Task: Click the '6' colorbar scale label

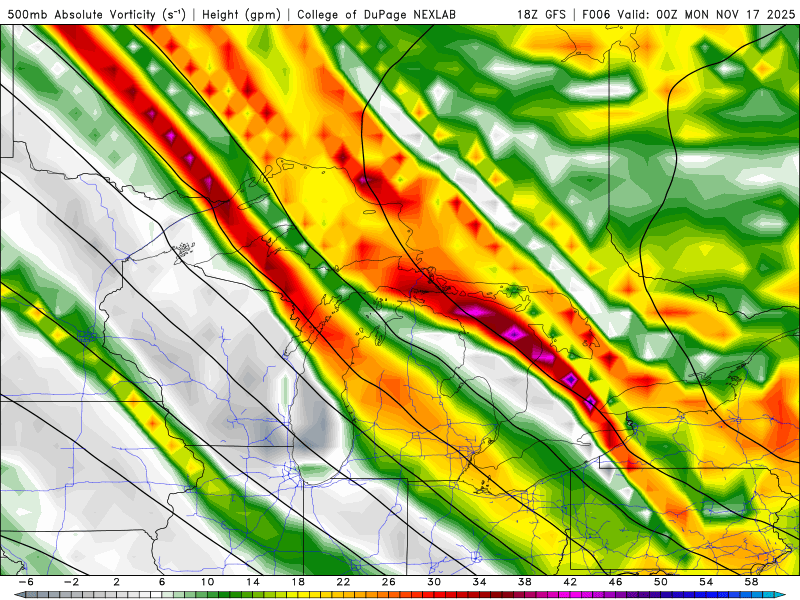Action: coord(162,582)
